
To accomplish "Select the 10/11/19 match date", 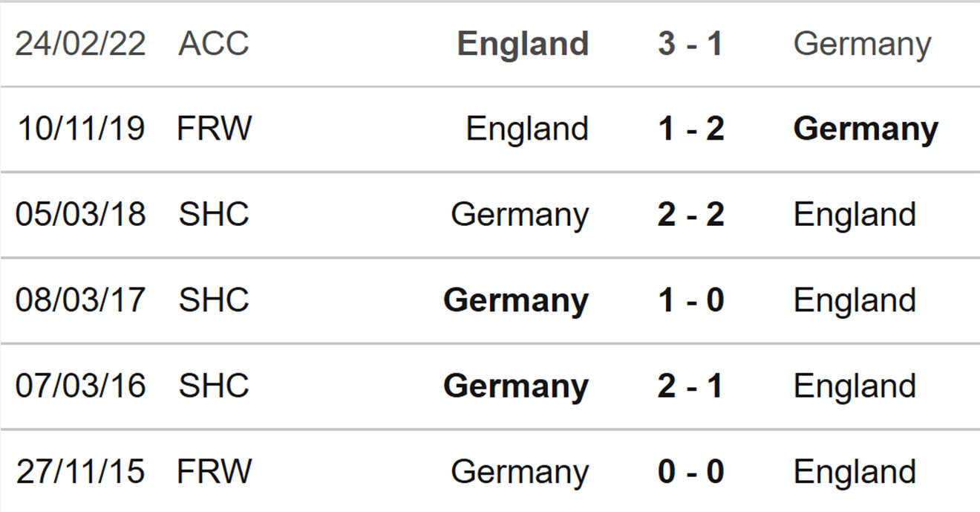I will point(80,129).
